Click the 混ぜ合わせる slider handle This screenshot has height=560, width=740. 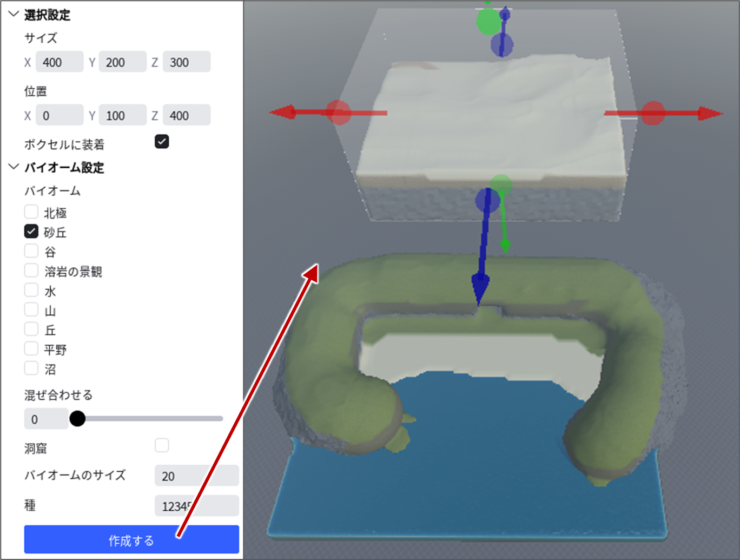[77, 418]
